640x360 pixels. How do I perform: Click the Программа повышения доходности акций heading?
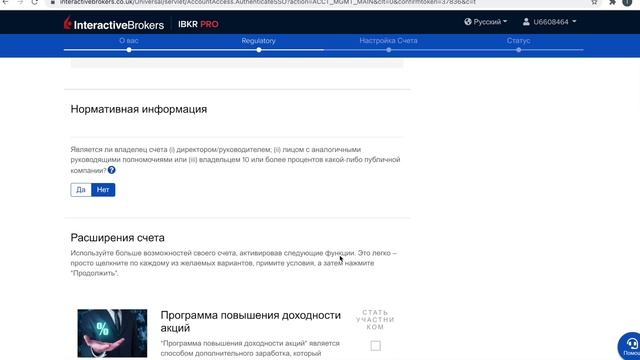(251, 321)
